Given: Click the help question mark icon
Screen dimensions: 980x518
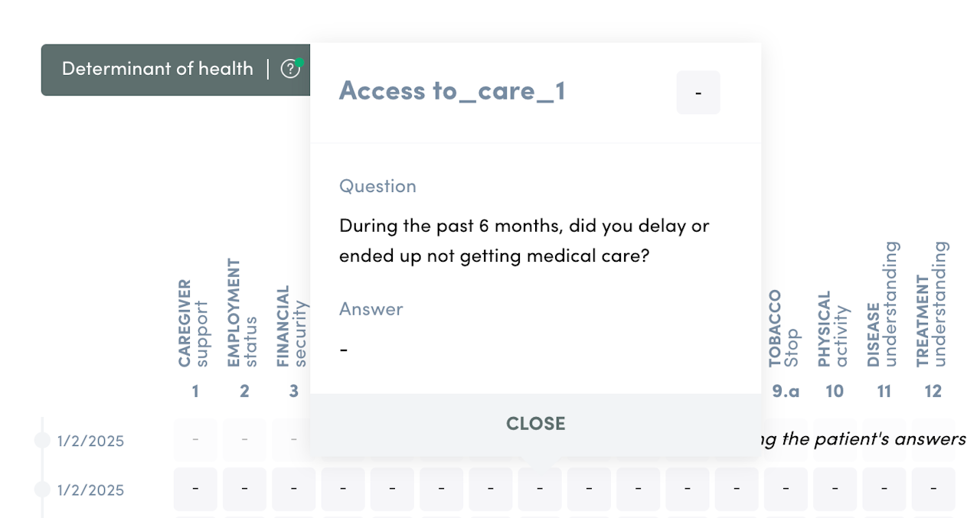Looking at the screenshot, I should click(289, 69).
